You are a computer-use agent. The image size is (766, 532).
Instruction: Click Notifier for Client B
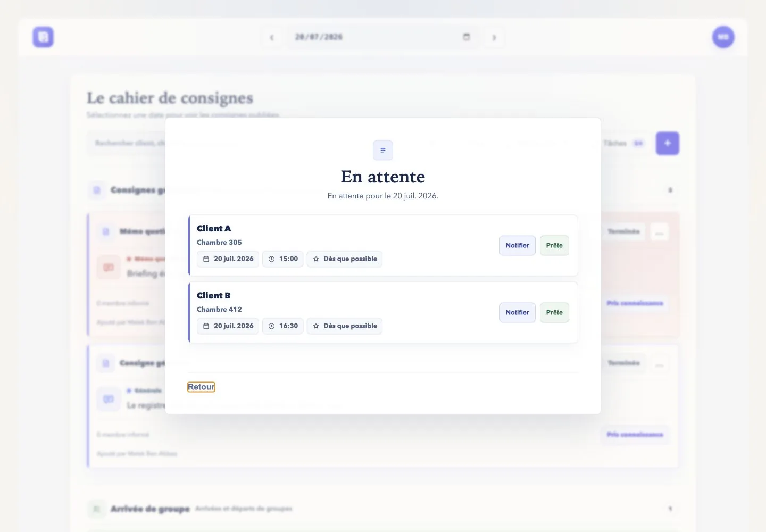pyautogui.click(x=517, y=312)
